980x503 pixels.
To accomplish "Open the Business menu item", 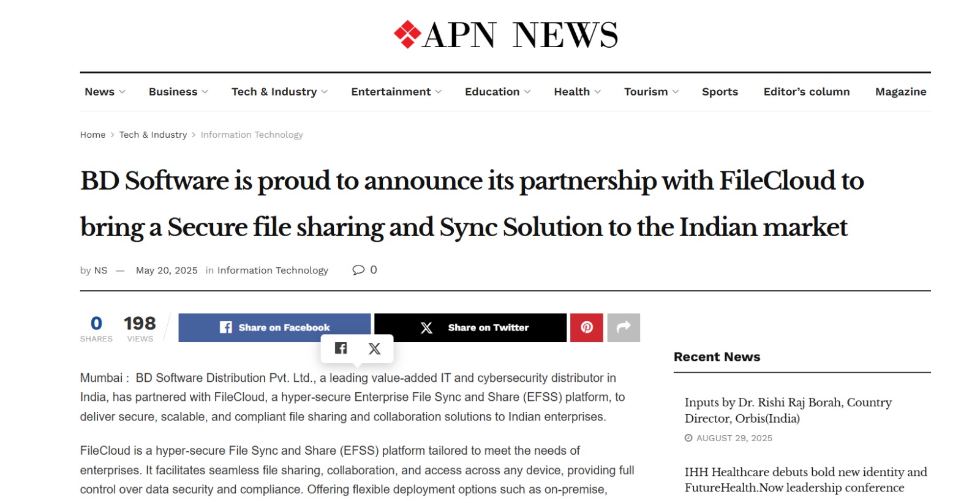I will point(173,92).
